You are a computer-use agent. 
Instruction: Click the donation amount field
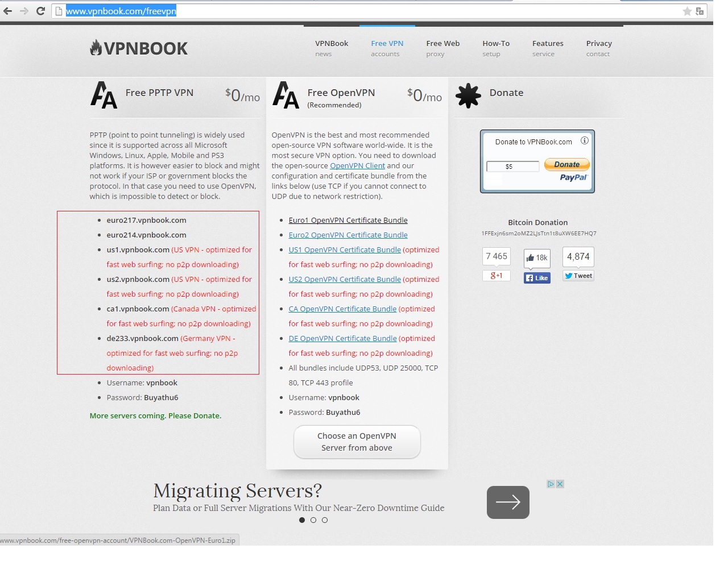[x=512, y=167]
